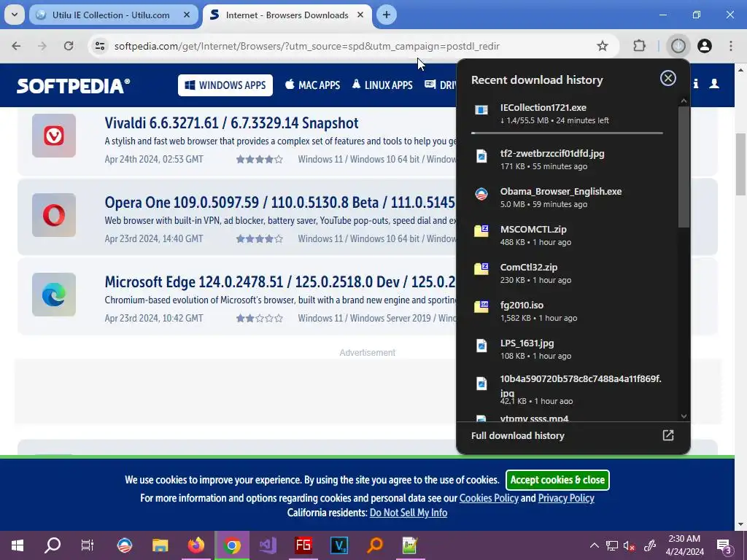Open the tab search dropdown arrow
747x560 pixels.
15,15
